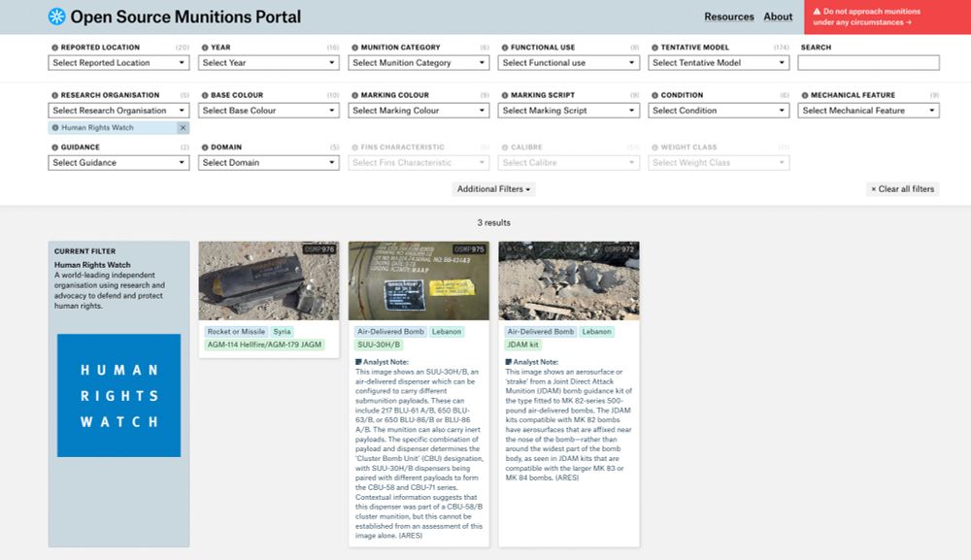The image size is (971, 560).
Task: Open the Functional Use dropdown
Action: [x=568, y=62]
